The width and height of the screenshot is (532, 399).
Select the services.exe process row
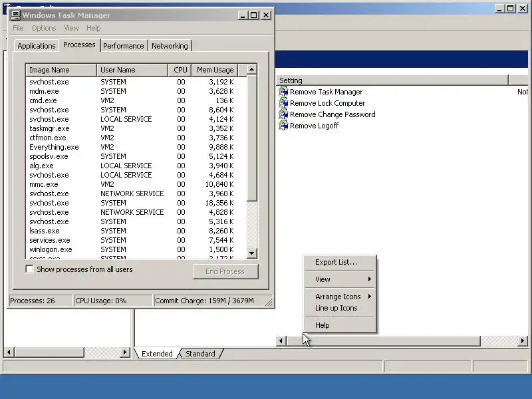tap(136, 240)
